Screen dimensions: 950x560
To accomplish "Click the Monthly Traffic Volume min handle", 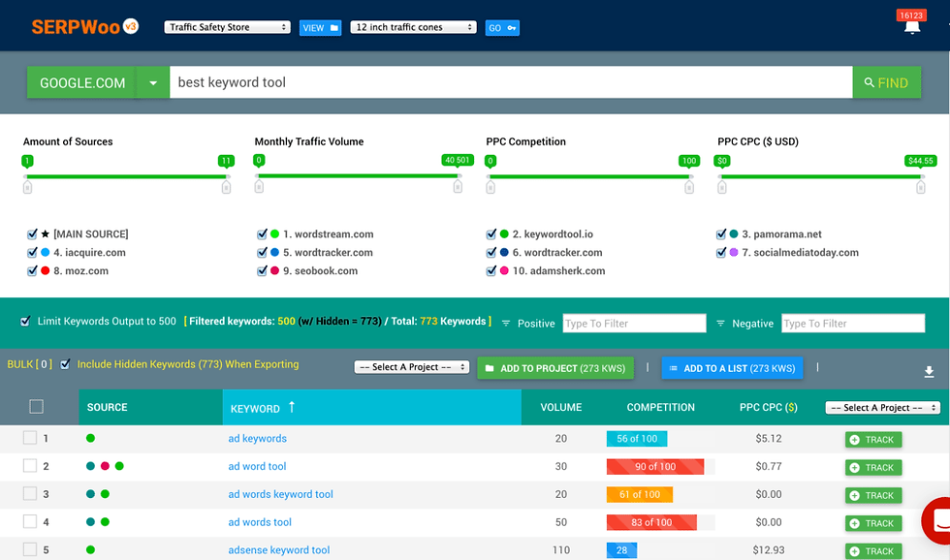I will point(259,187).
